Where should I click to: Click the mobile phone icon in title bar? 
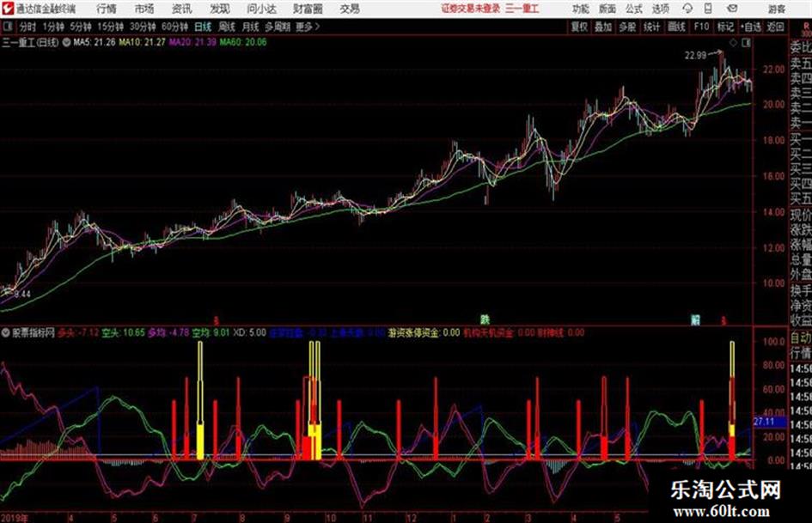coord(708,9)
